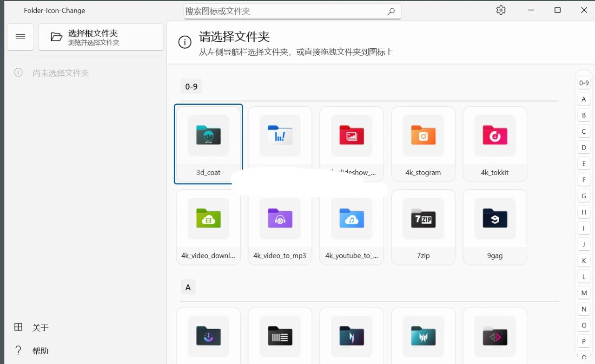
Task: Select the 4k_slideshow folder thumbnail
Action: [x=351, y=136]
